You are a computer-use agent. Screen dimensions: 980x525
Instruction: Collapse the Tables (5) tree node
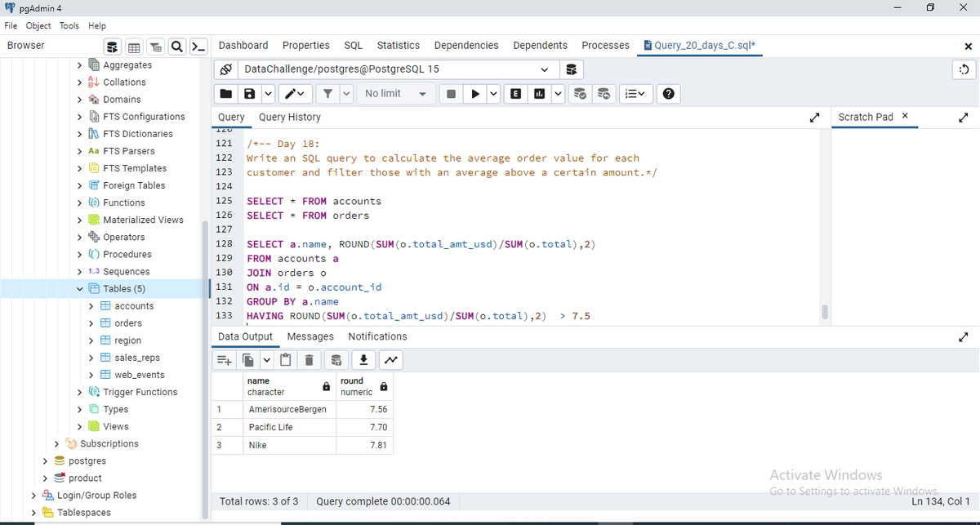click(x=80, y=289)
